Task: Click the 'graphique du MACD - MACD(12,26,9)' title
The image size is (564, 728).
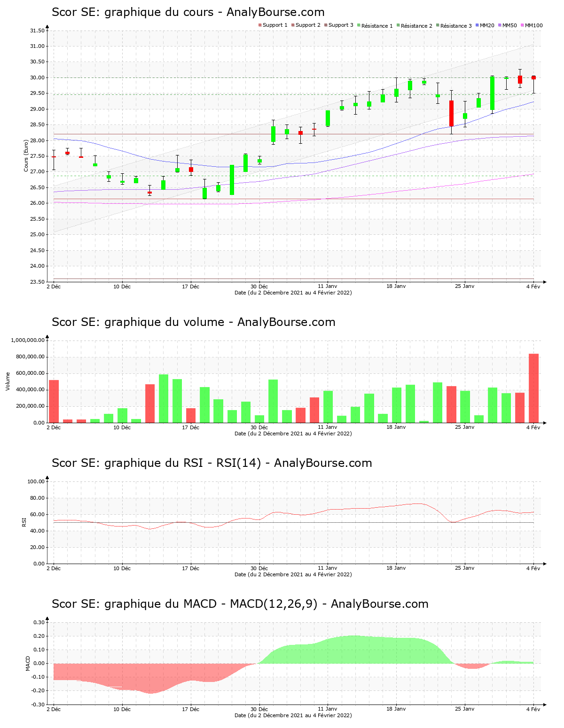Action: [x=211, y=604]
